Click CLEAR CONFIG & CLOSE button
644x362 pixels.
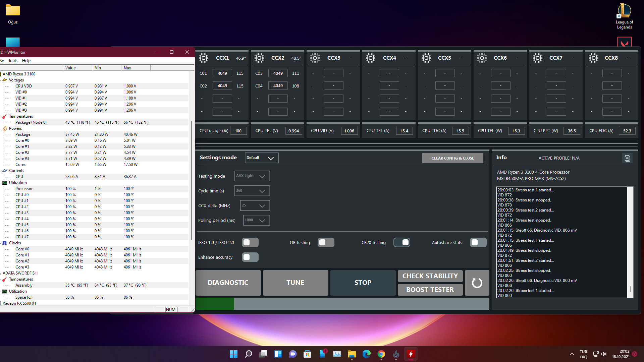(x=452, y=158)
